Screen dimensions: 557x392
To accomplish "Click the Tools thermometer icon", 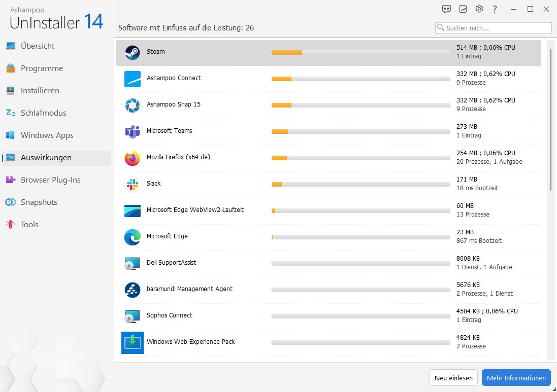I will (x=11, y=225).
